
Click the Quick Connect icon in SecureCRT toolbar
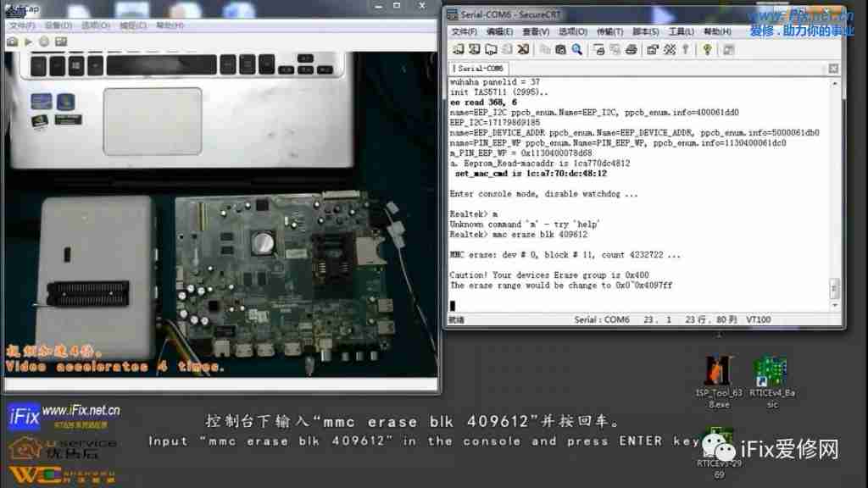[475, 50]
